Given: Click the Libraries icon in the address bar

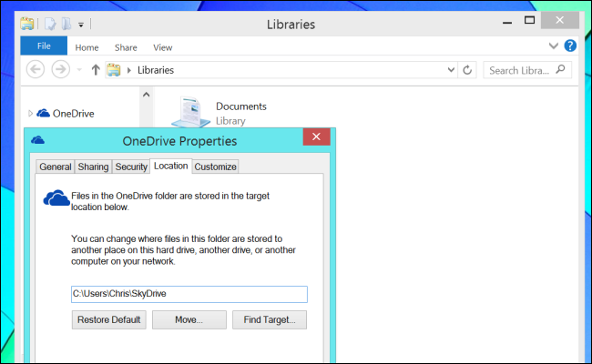Looking at the screenshot, I should coord(114,70).
